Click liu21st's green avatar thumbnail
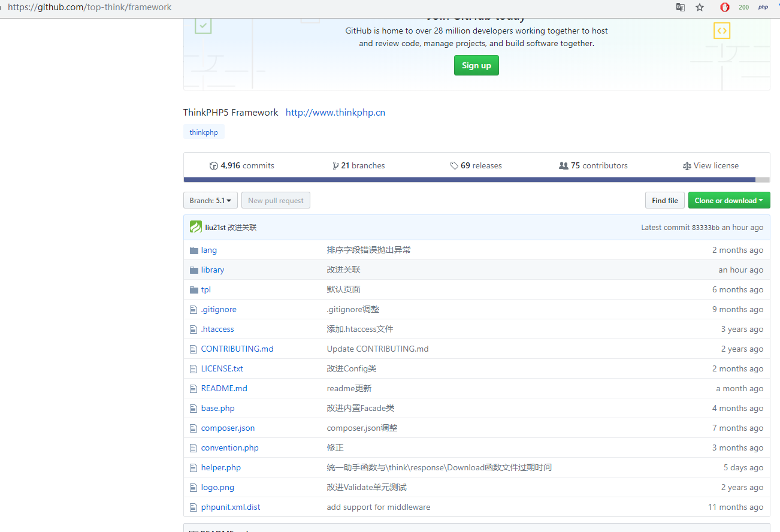780x532 pixels. click(196, 227)
